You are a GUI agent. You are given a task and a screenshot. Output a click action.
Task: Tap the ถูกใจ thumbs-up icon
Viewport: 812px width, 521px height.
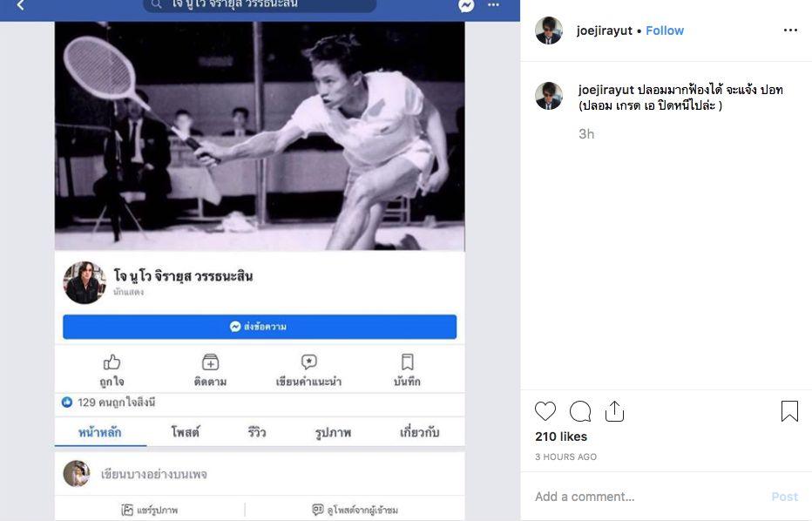112,362
